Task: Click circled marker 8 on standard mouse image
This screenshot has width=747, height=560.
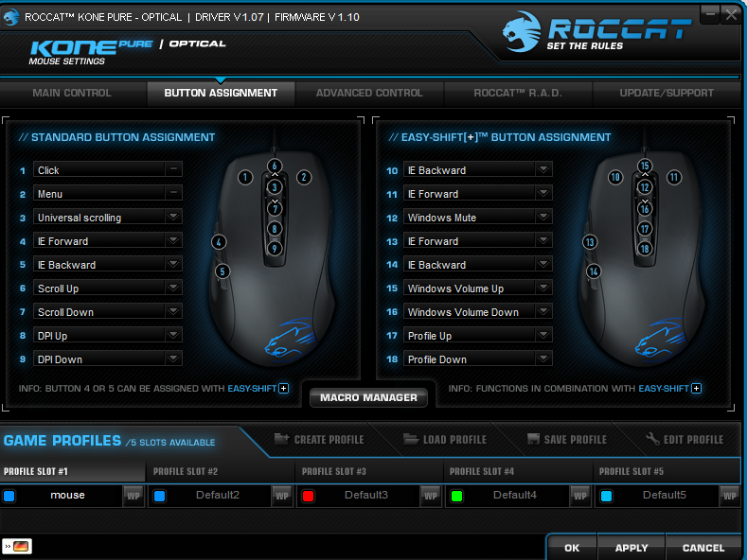Action: click(x=275, y=229)
